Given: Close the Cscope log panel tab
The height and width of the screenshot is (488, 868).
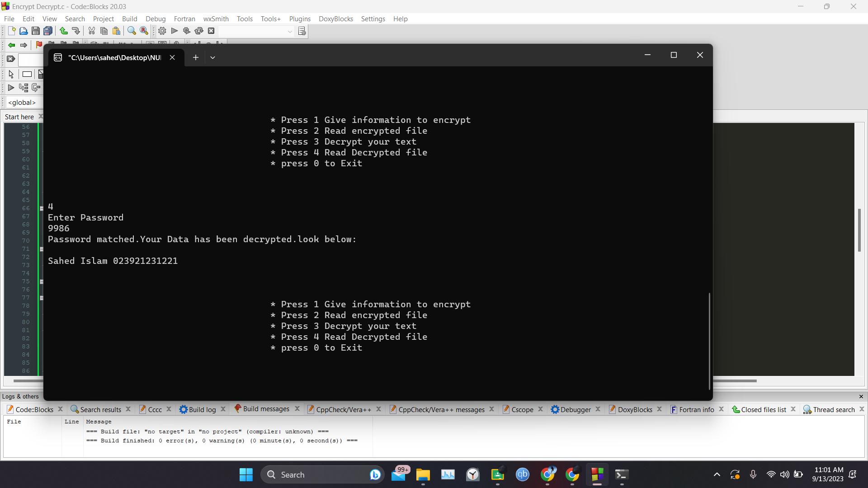Looking at the screenshot, I should [x=541, y=409].
